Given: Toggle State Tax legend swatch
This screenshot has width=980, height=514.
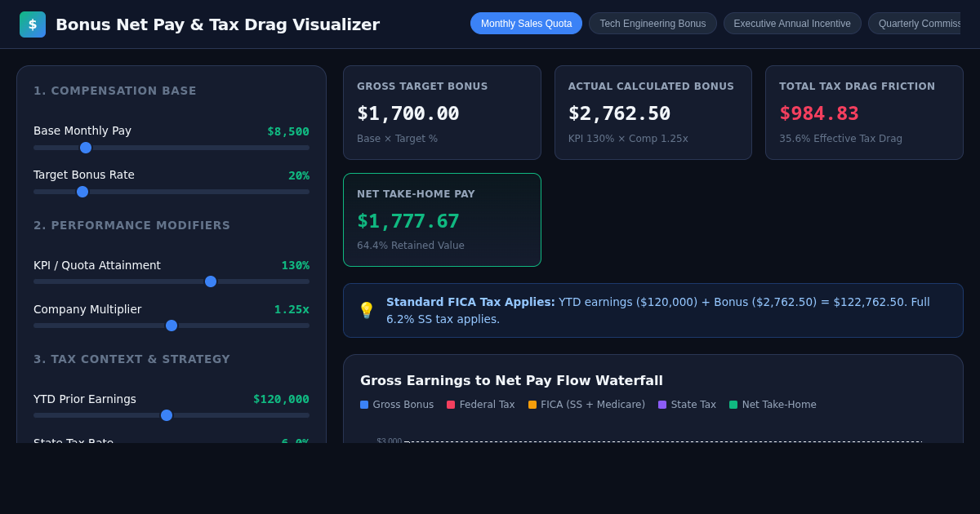Looking at the screenshot, I should [662, 405].
